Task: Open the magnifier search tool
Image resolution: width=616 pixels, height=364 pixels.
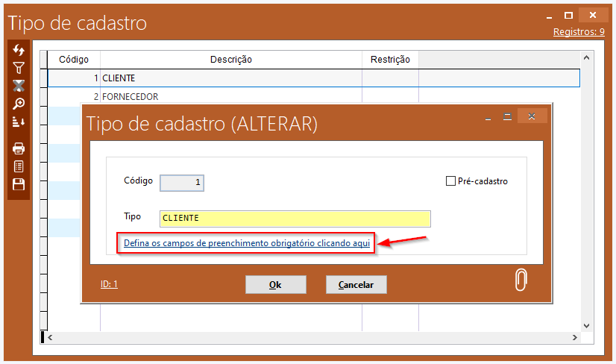Action: coord(19,104)
